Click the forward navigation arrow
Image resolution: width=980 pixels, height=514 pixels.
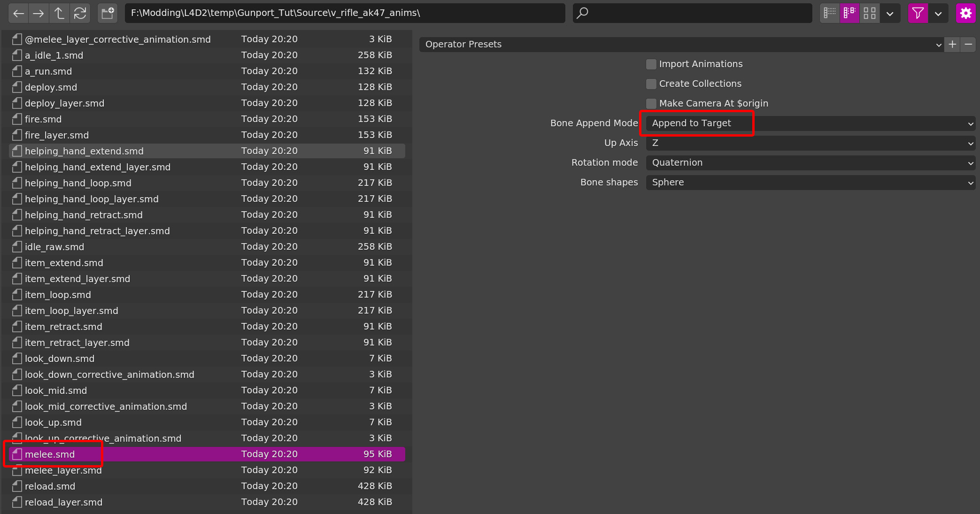(x=39, y=13)
